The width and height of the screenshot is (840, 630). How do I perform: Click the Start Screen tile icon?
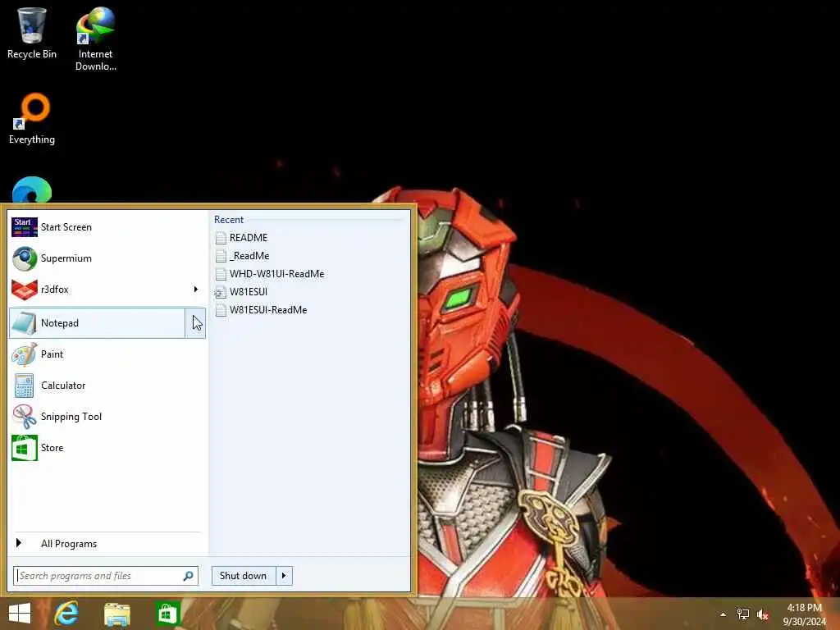point(24,227)
